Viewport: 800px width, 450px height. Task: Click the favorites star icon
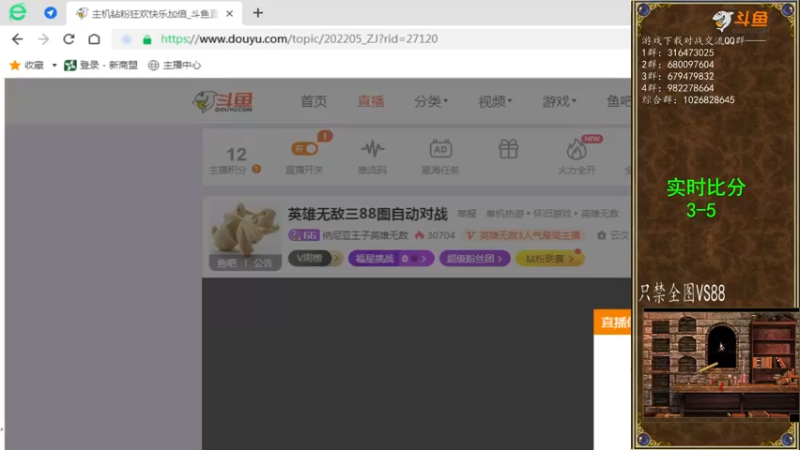click(15, 65)
